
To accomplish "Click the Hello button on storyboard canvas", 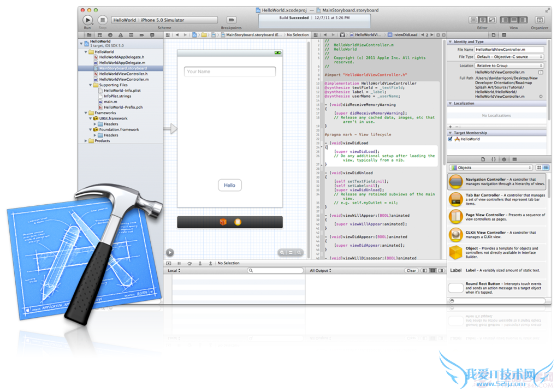I will click(229, 185).
